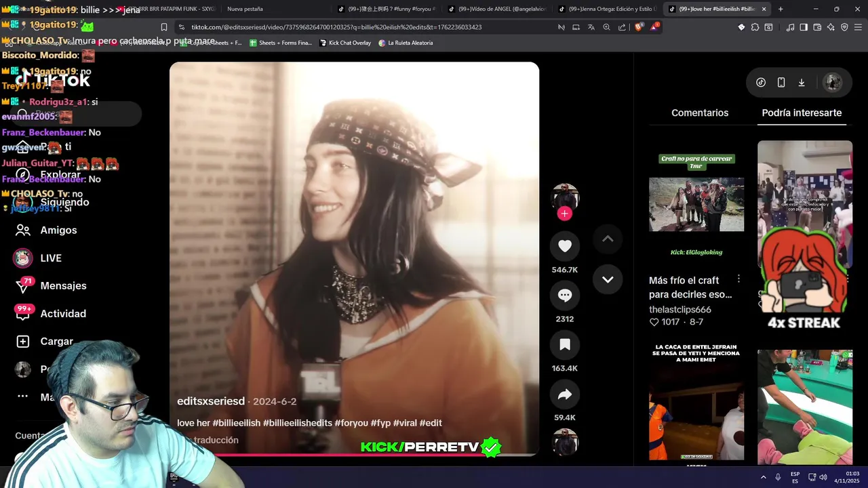
Task: Save the video using the bookmark icon
Action: click(x=565, y=345)
